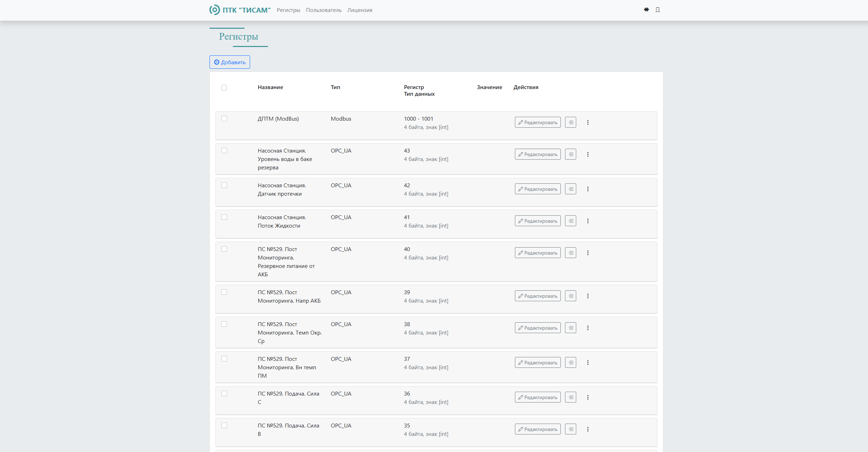Click arrow-in-box icon for register 38 row
Screen dimensions: 868x452
pos(571,328)
